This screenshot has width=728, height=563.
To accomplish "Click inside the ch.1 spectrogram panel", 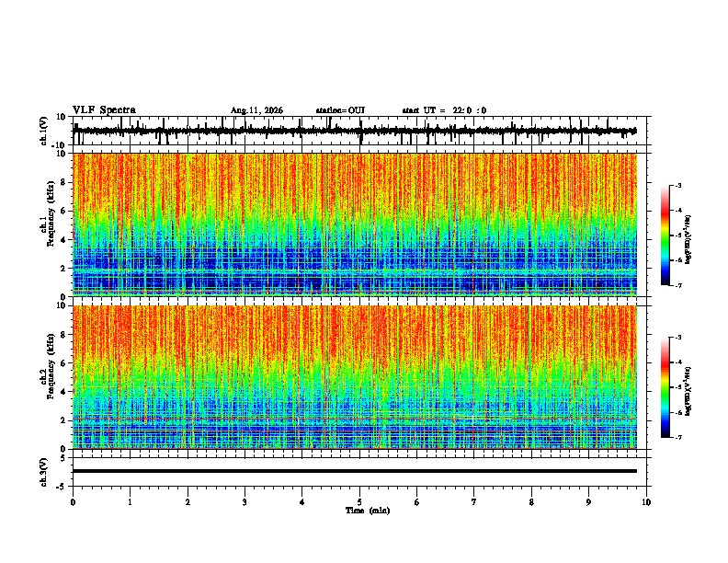I will [x=355, y=224].
